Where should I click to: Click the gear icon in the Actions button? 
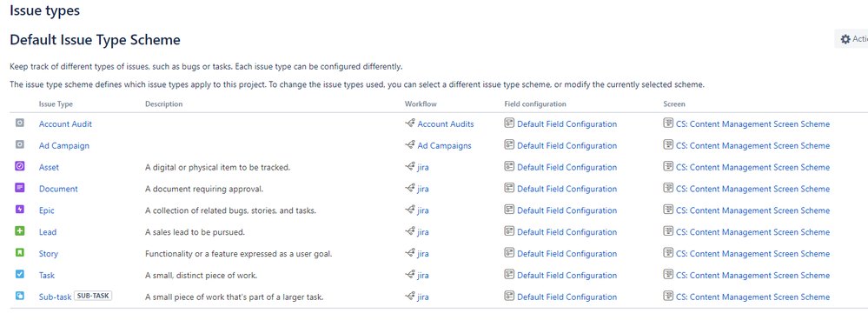(x=845, y=39)
